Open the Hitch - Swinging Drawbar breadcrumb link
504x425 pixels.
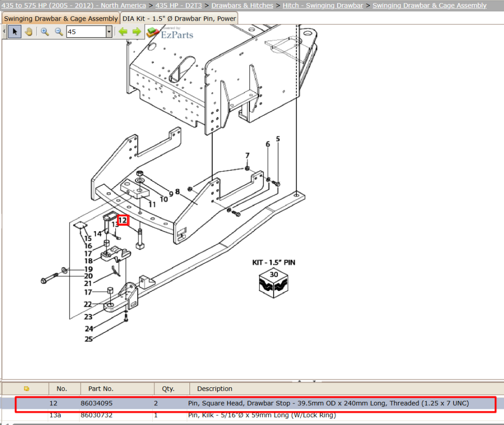point(323,5)
